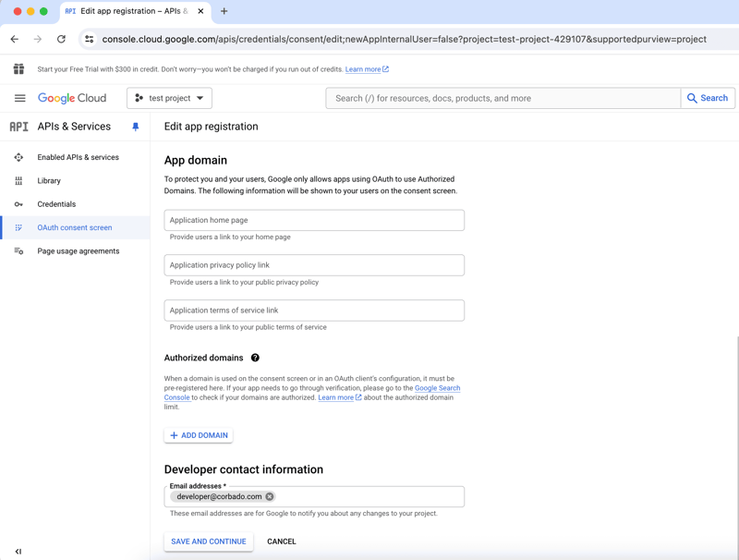Reload the page with the refresh icon

(61, 39)
